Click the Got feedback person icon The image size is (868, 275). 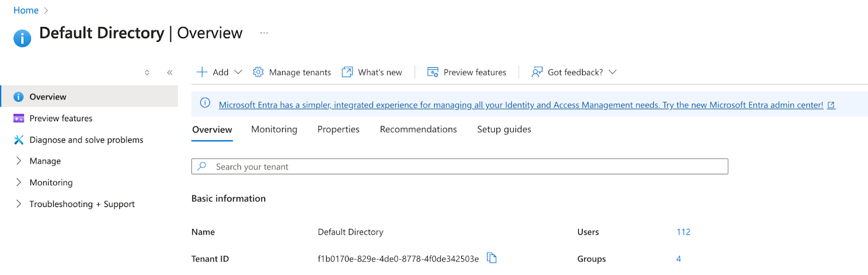(x=537, y=72)
